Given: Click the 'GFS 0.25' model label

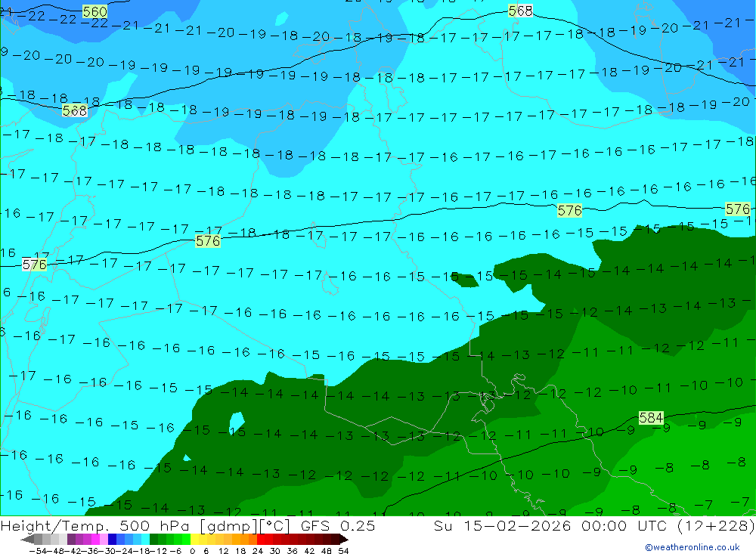Looking at the screenshot, I should pos(337,525).
